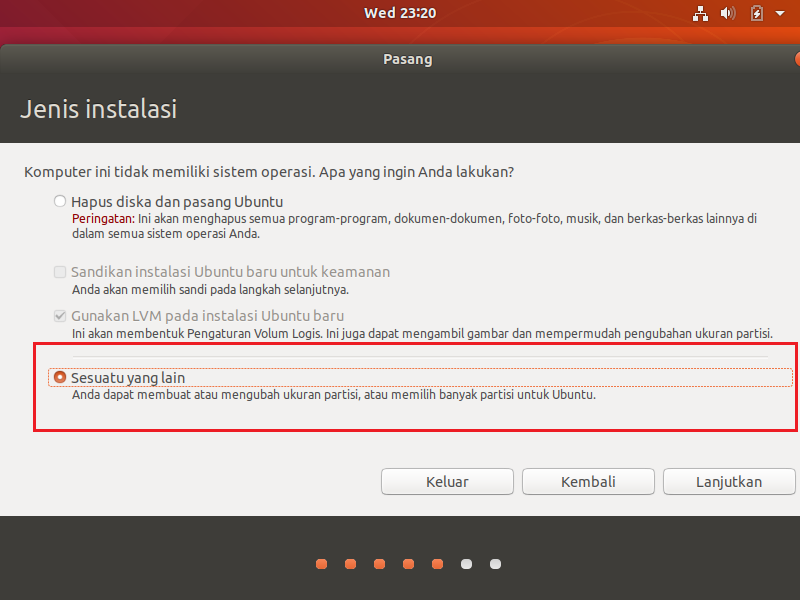Click the first orange progress dot

pos(321,564)
